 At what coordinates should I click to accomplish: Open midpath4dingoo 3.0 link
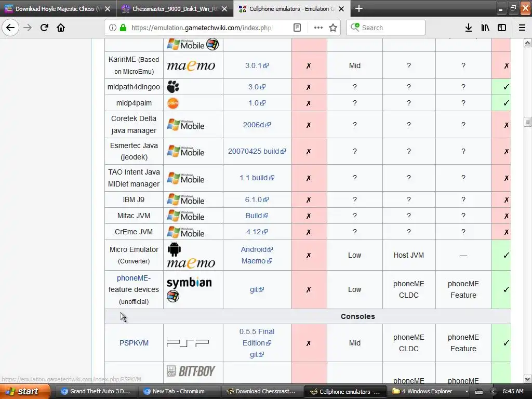pos(257,87)
